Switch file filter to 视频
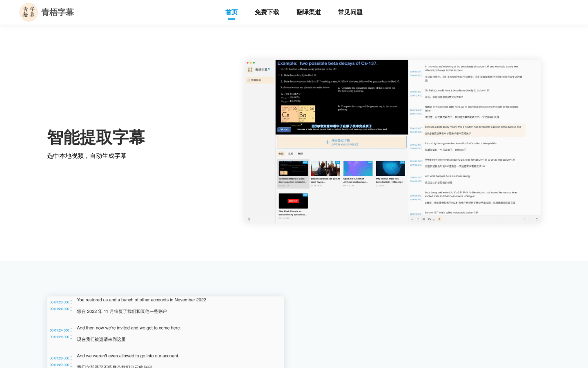The height and width of the screenshot is (368, 588). [291, 153]
